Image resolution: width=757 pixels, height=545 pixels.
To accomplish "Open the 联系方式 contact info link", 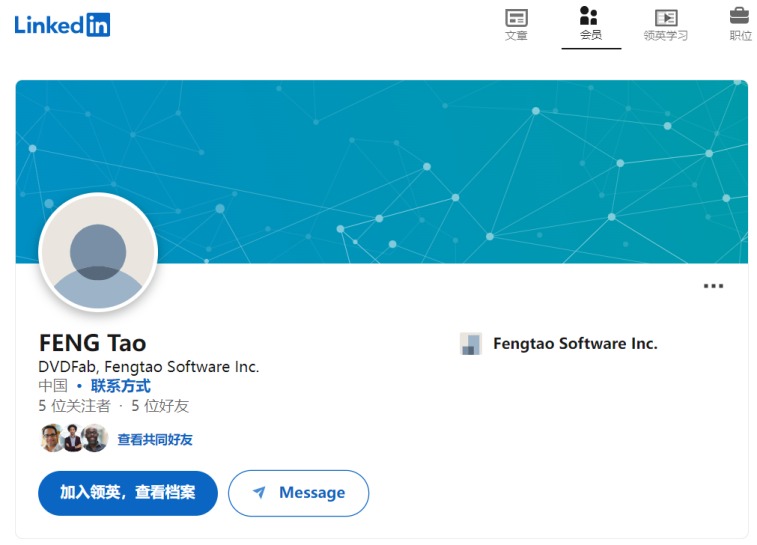I will click(x=120, y=386).
